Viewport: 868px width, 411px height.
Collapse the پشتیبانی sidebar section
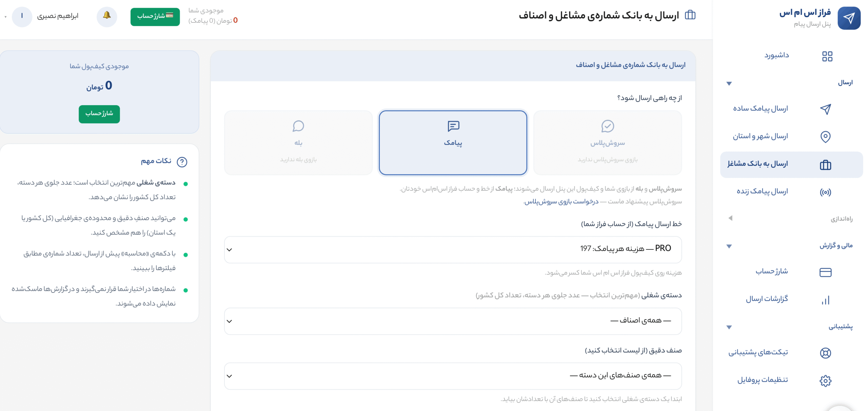(x=729, y=327)
